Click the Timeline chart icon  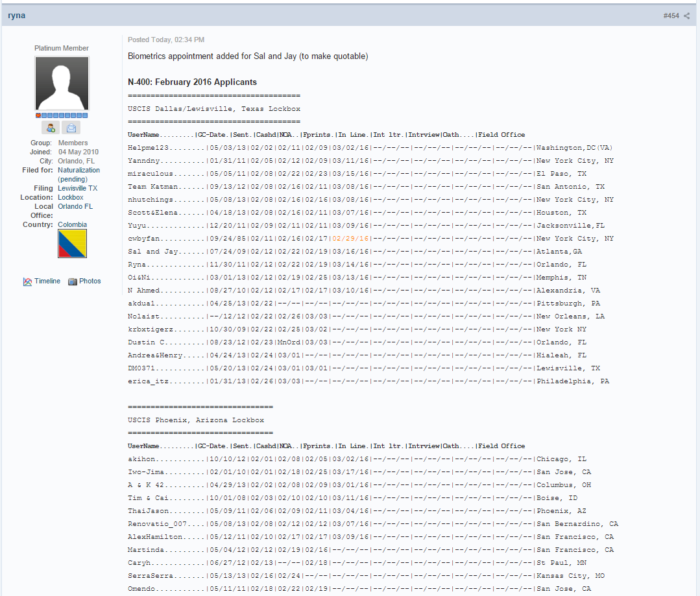[27, 281]
